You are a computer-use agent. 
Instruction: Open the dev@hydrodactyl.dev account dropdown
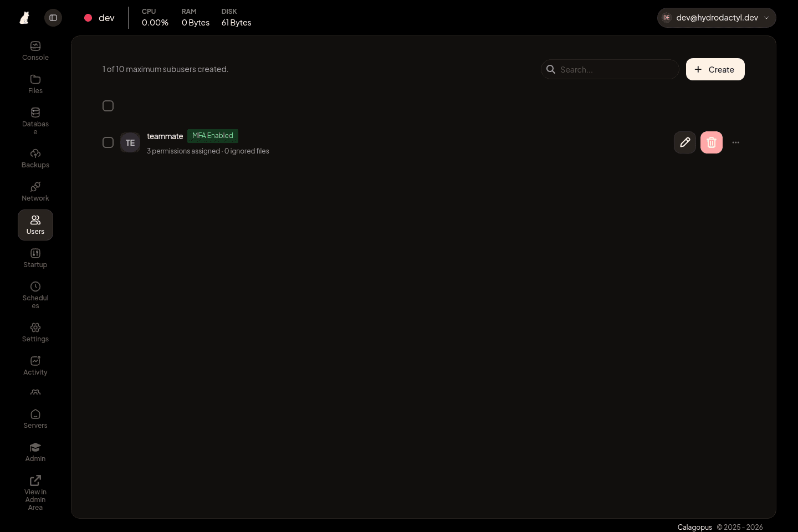click(x=717, y=18)
